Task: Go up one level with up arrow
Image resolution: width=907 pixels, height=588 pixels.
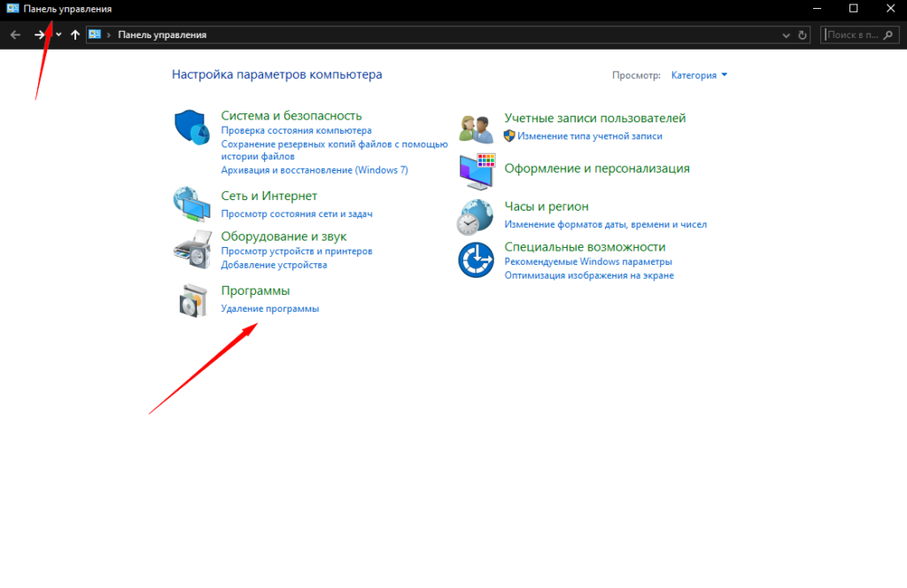Action: (75, 35)
